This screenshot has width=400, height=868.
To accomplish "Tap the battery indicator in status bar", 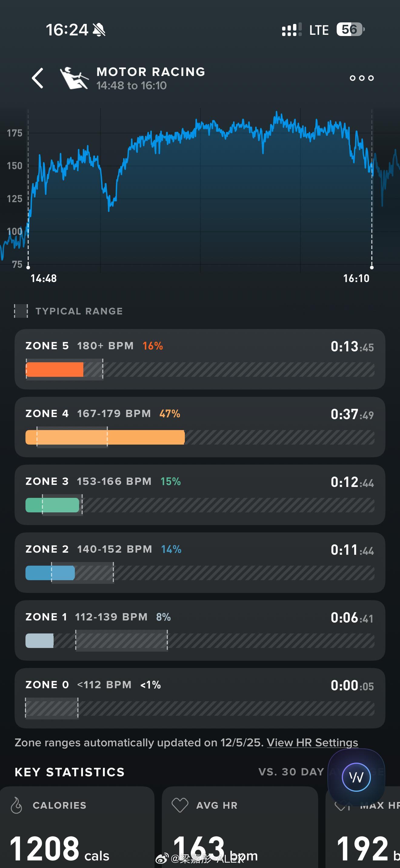I will coord(350,30).
